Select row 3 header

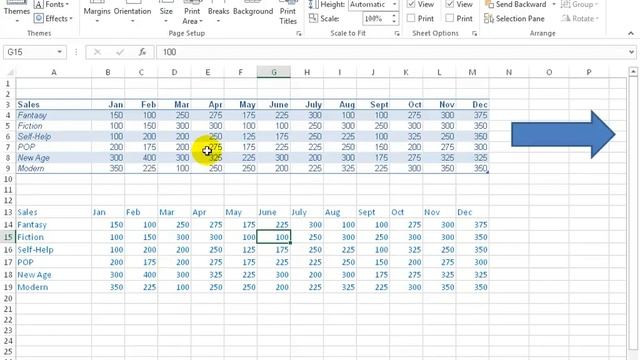[x=8, y=104]
